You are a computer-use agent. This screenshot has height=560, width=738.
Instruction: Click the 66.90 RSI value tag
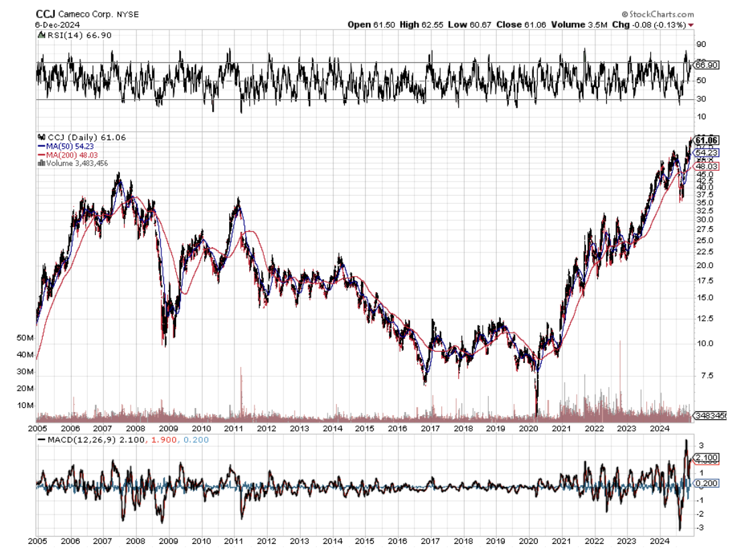pos(707,65)
